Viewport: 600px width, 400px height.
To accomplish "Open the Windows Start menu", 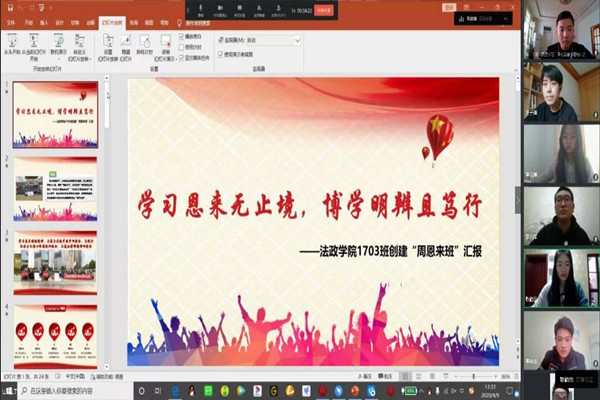I will click(x=7, y=391).
